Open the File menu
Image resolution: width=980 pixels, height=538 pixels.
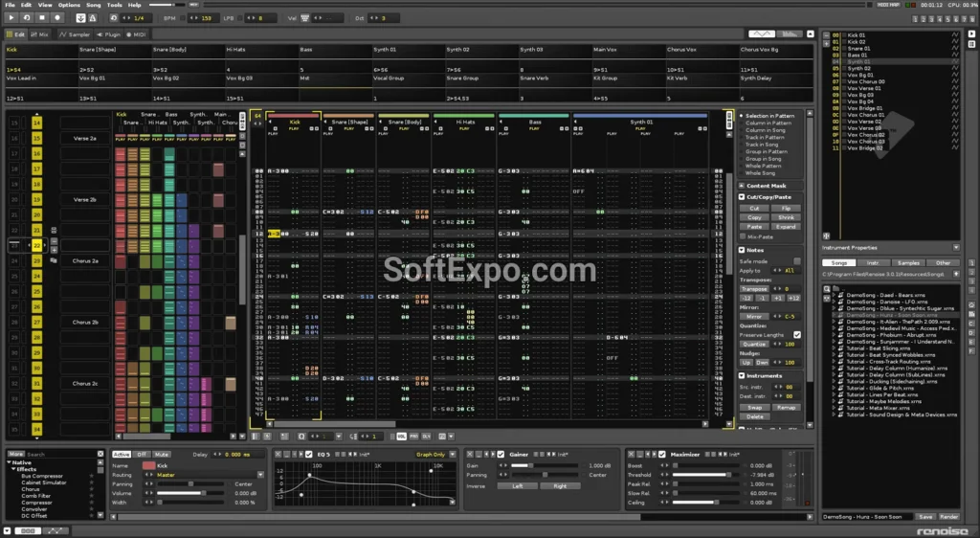(x=10, y=5)
